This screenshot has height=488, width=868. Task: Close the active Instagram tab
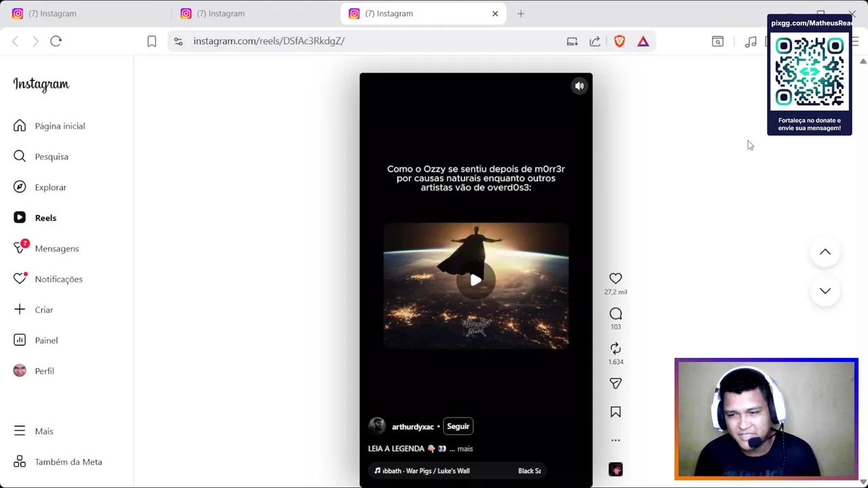495,14
